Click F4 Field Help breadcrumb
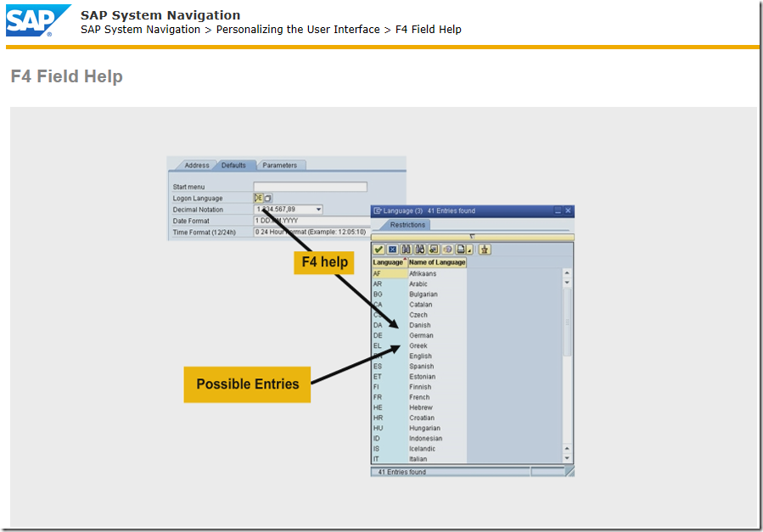 click(x=429, y=30)
